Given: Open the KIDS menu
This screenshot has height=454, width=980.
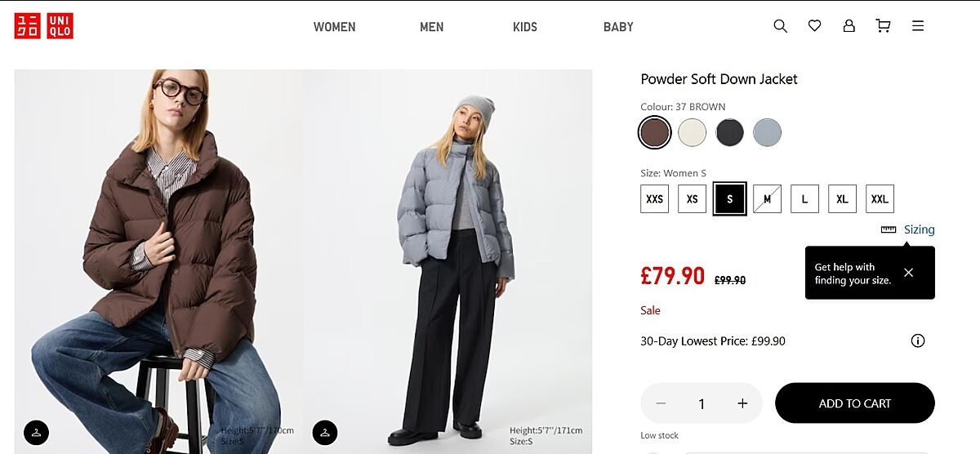Looking at the screenshot, I should pos(525,27).
